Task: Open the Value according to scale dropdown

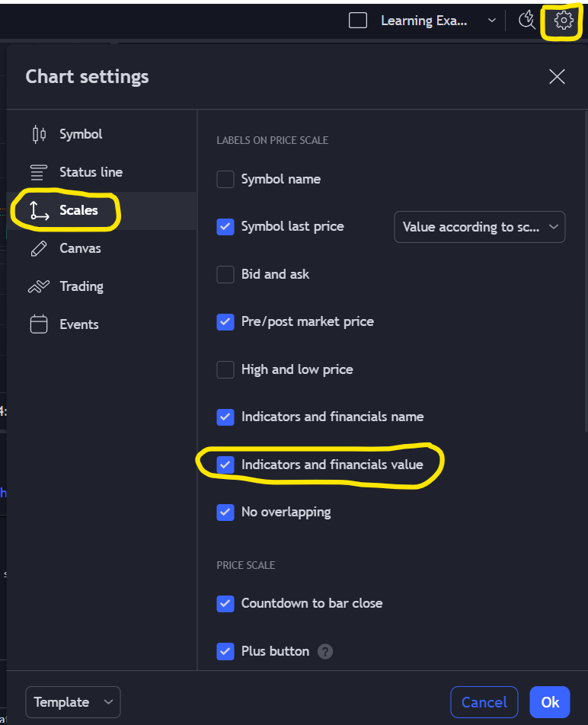Action: (479, 227)
